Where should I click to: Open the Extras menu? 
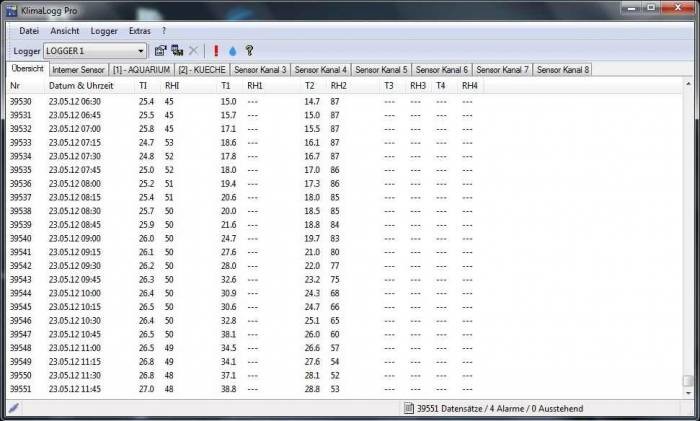point(140,31)
